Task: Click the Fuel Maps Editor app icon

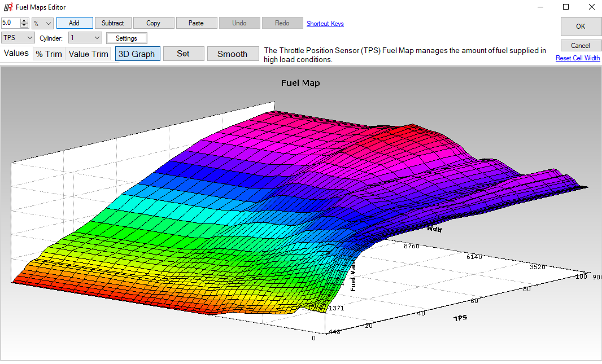Action: pos(7,7)
